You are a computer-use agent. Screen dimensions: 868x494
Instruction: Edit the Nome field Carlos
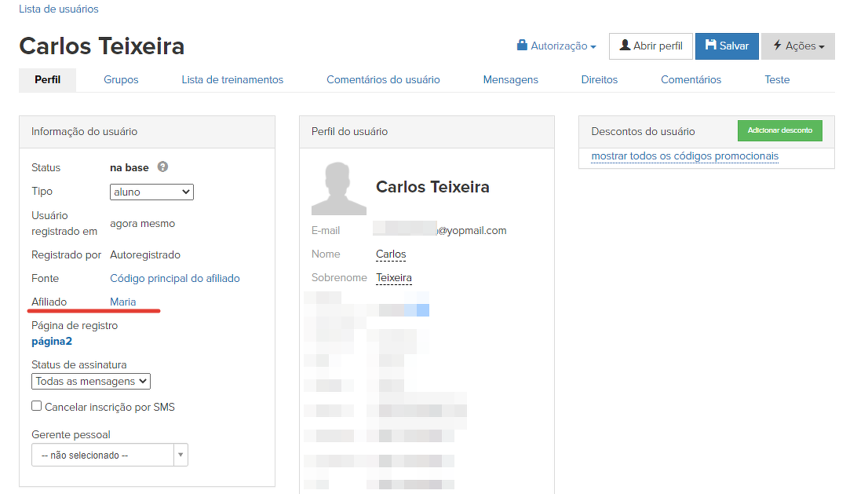[x=391, y=254]
